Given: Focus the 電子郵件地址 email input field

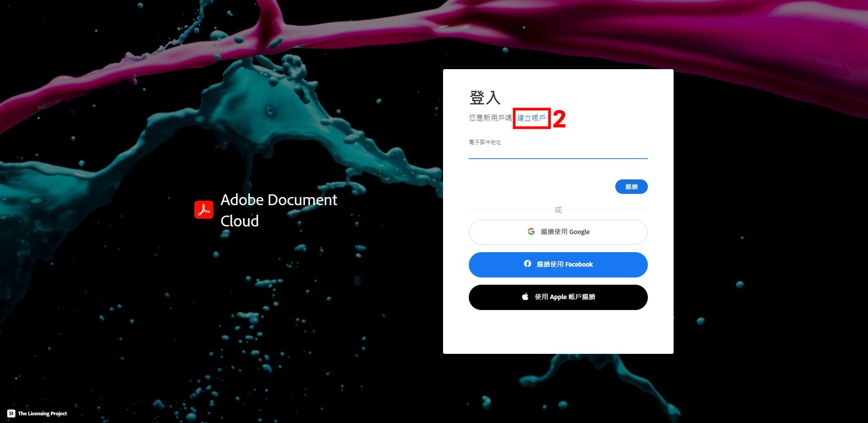Looking at the screenshot, I should (x=558, y=152).
